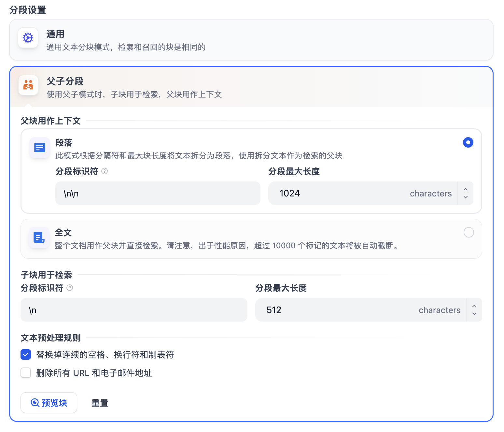Click the Parent-child segmentation people icon
The width and height of the screenshot is (504, 432).
28,85
